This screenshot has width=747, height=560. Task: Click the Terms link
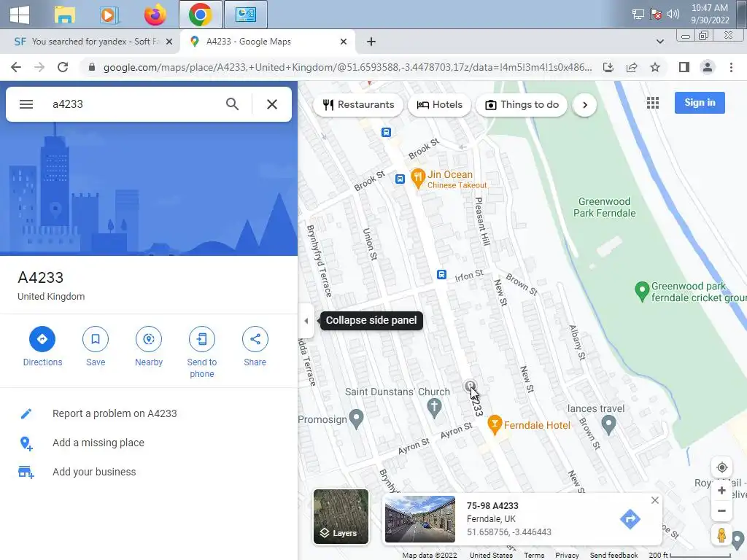534,555
